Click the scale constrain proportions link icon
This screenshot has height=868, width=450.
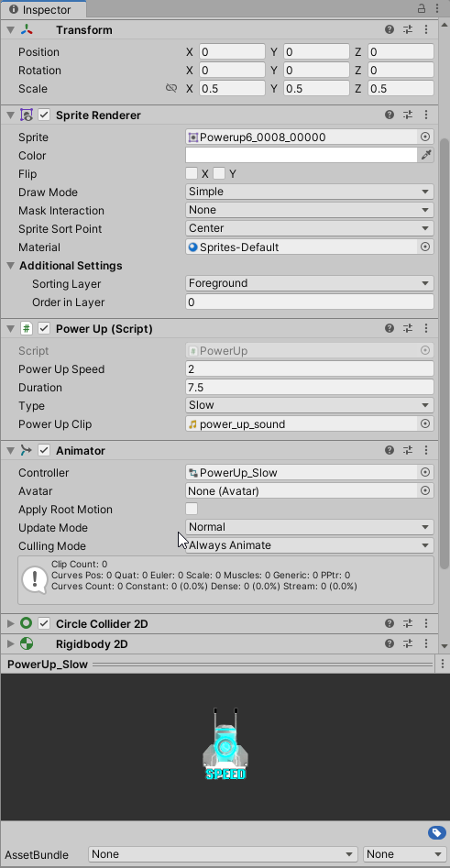(x=171, y=89)
